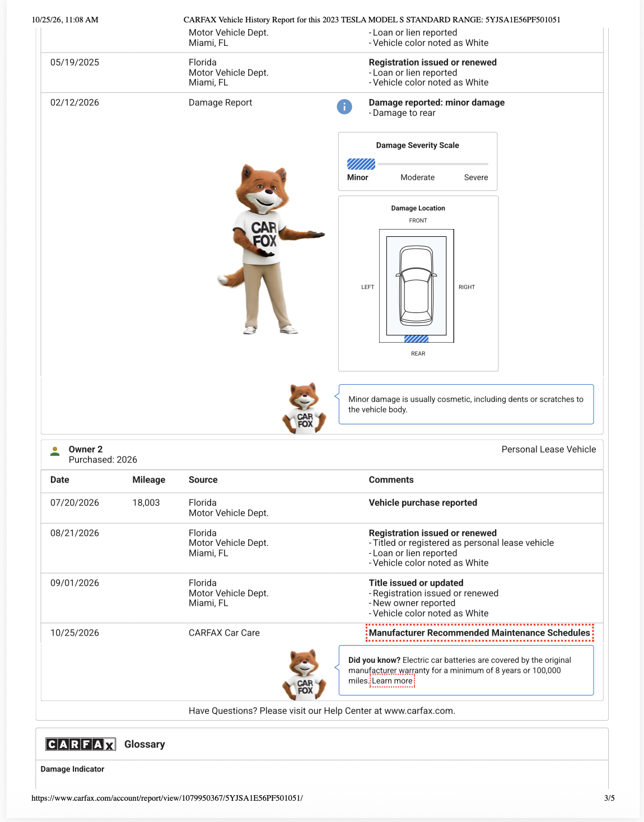The height and width of the screenshot is (822, 644).
Task: Click the Mileage column header
Action: click(149, 480)
